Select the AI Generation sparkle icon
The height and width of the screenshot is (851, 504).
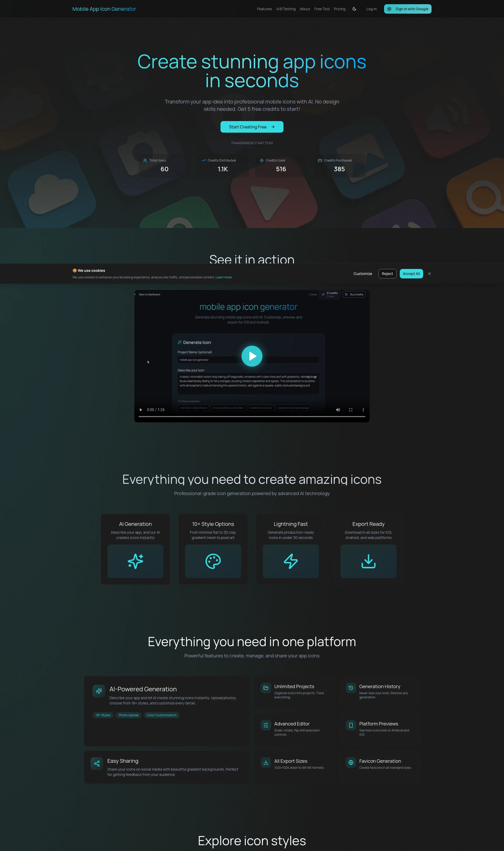(135, 561)
